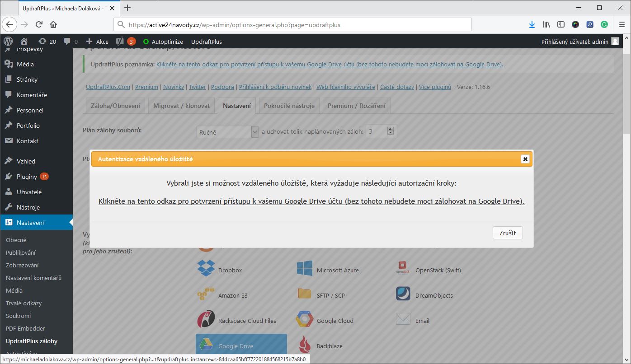This screenshot has height=364, width=631.
Task: Select Backblaze storage icon
Action: point(305,345)
